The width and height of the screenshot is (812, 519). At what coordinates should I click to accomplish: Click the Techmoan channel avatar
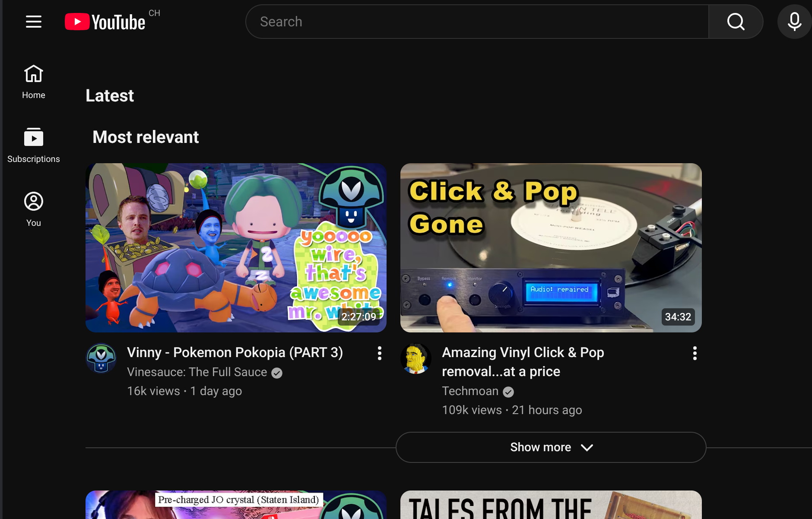416,358
